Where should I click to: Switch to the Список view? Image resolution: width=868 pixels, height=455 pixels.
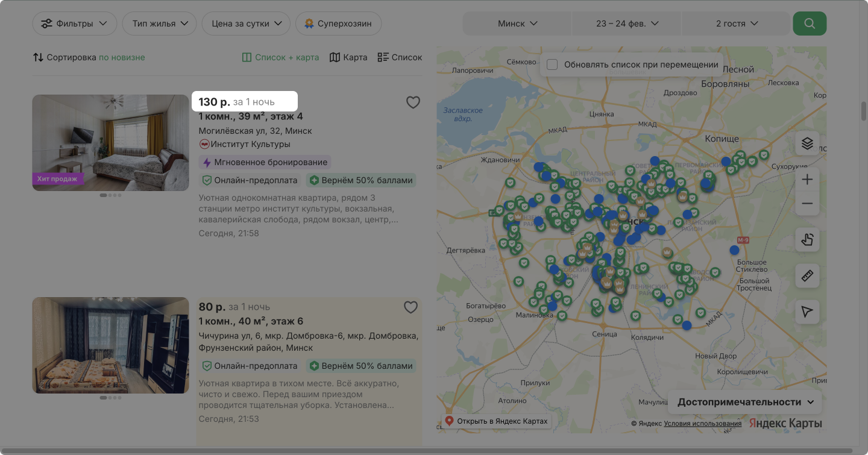[400, 57]
